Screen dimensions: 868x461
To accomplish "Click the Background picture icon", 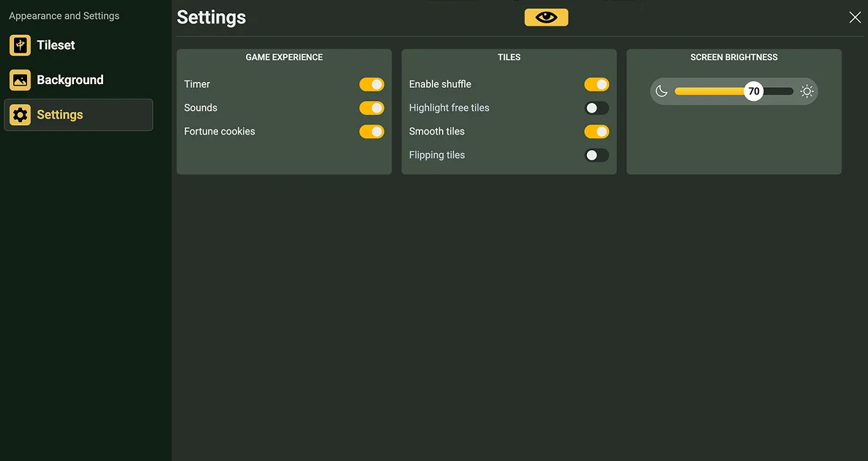I will (x=20, y=80).
